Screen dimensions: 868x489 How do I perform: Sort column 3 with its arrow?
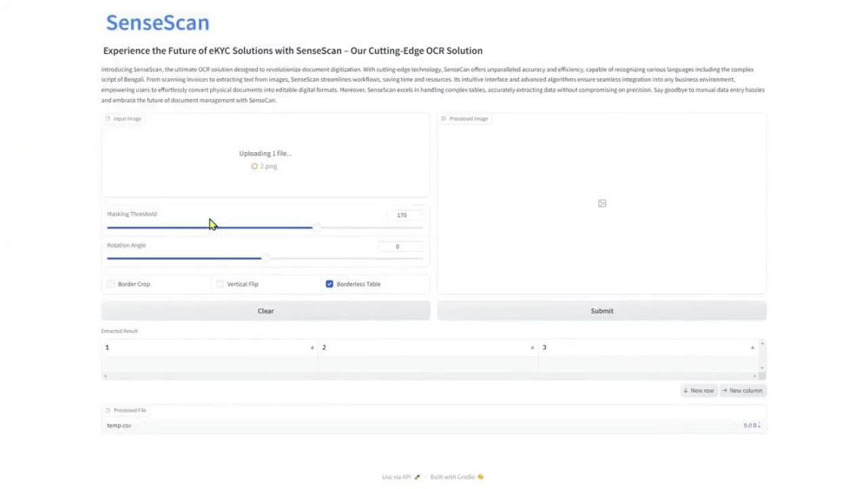(753, 347)
